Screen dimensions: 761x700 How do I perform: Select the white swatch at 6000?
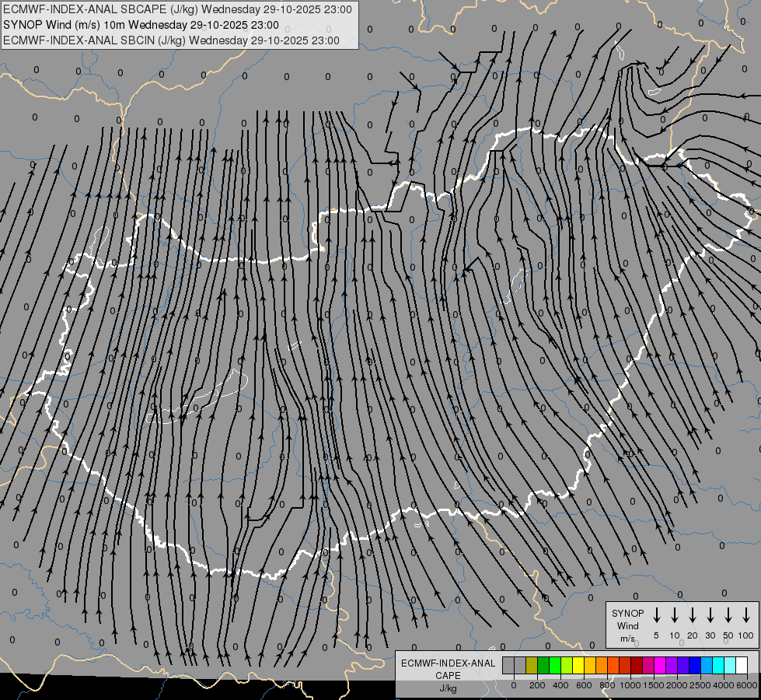tap(741, 665)
